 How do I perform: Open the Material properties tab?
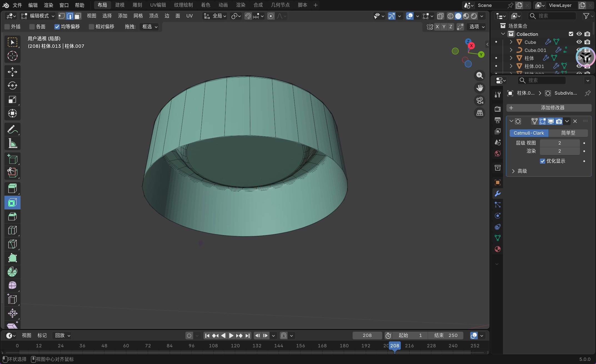[x=497, y=249]
